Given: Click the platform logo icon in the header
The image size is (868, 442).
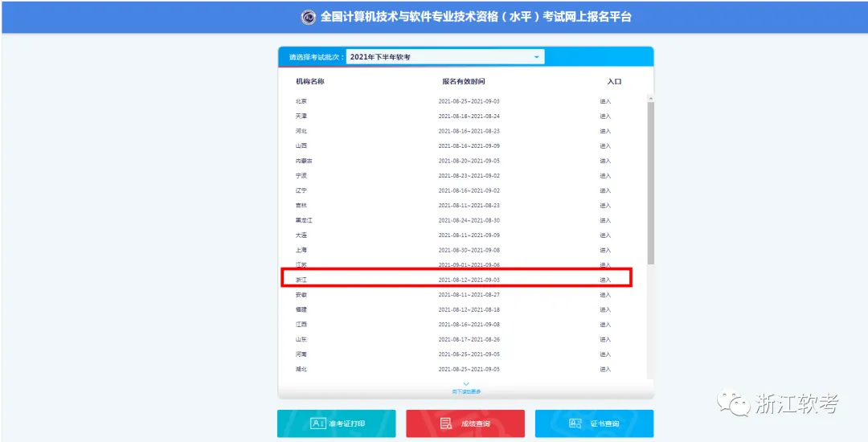Looking at the screenshot, I should coord(309,17).
